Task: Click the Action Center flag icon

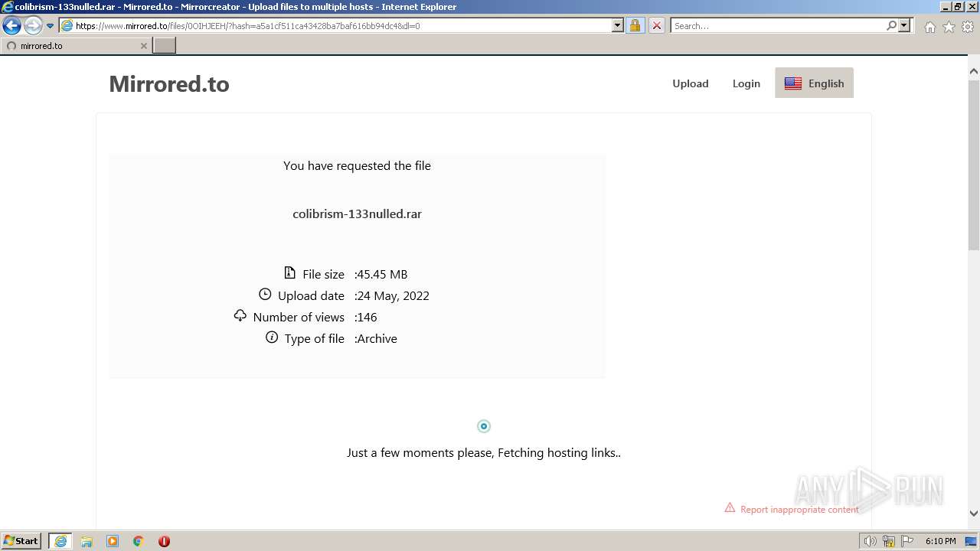Action: [x=907, y=541]
